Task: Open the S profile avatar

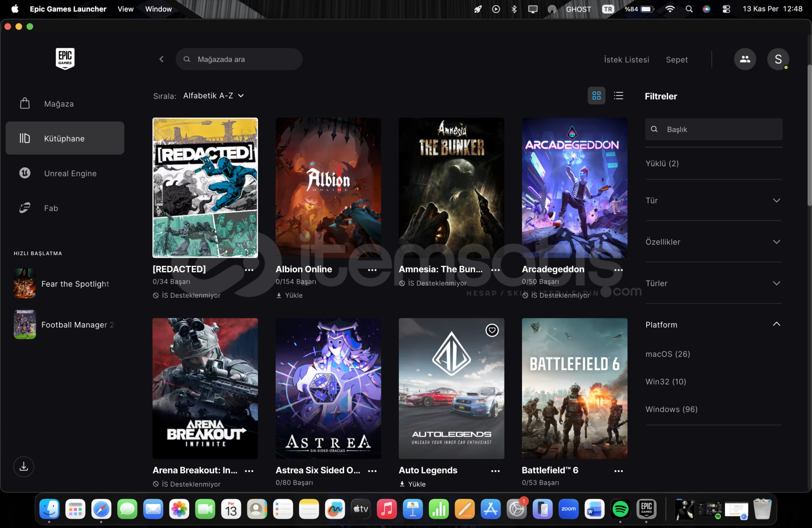Action: (778, 59)
